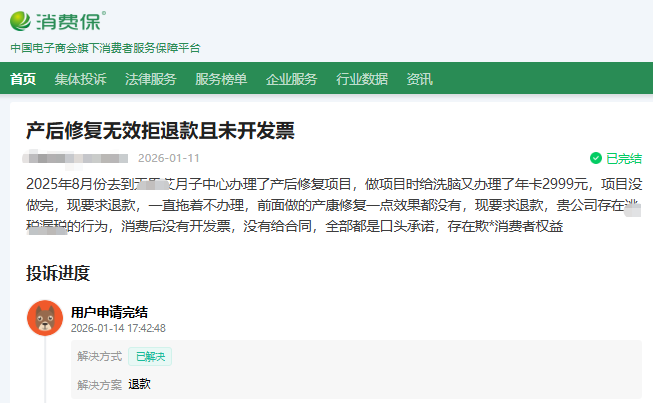Go to the 首页 tab
Viewport: 653px width, 403px height.
point(23,80)
